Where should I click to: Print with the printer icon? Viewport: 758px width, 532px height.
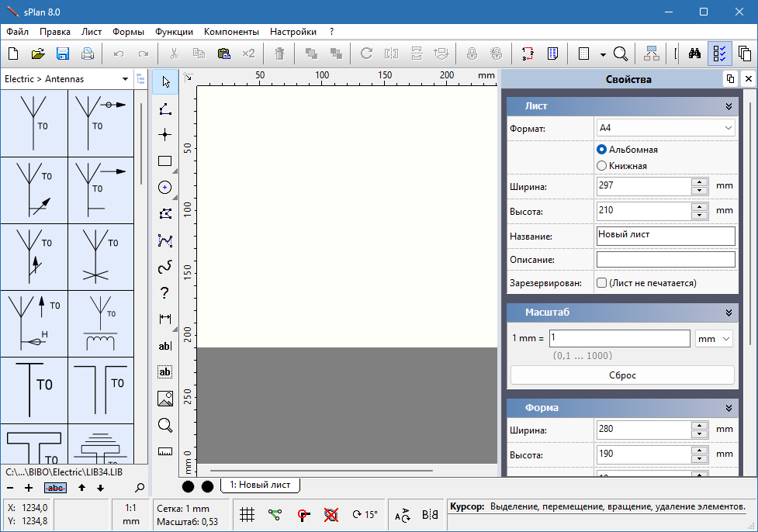[88, 54]
